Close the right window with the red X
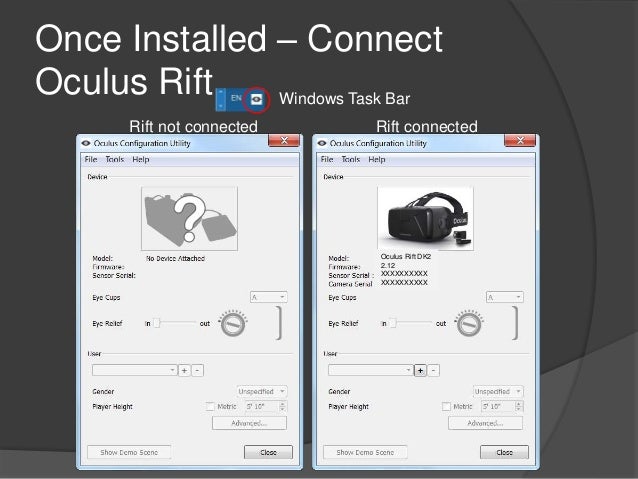This screenshot has height=479, width=638. pos(520,141)
